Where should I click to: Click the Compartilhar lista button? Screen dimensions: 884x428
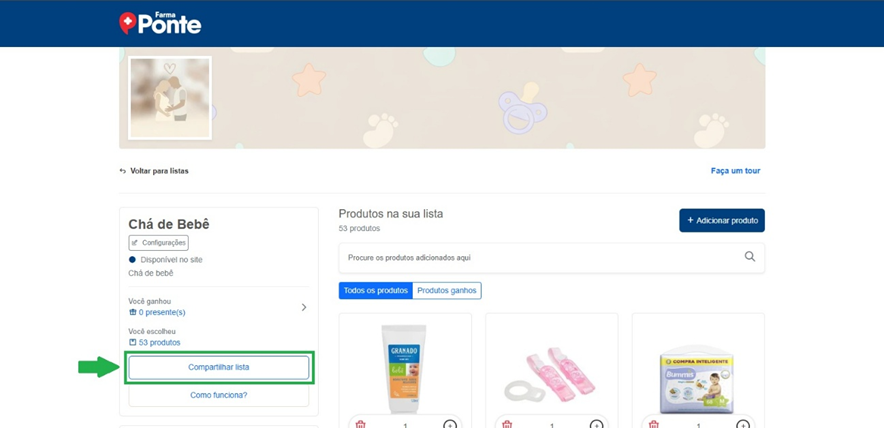(x=218, y=367)
